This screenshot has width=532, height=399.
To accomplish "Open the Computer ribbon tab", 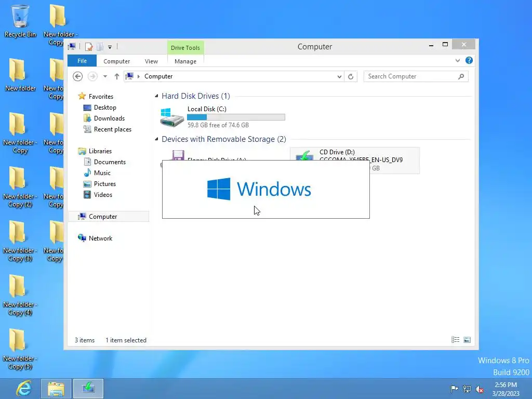I will click(x=117, y=61).
